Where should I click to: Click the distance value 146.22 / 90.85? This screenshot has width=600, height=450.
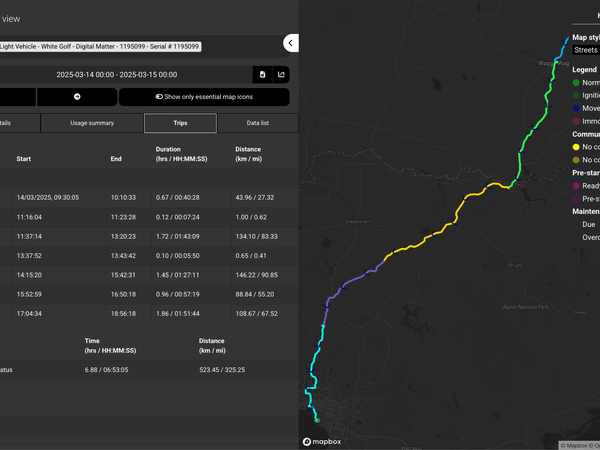coord(256,275)
